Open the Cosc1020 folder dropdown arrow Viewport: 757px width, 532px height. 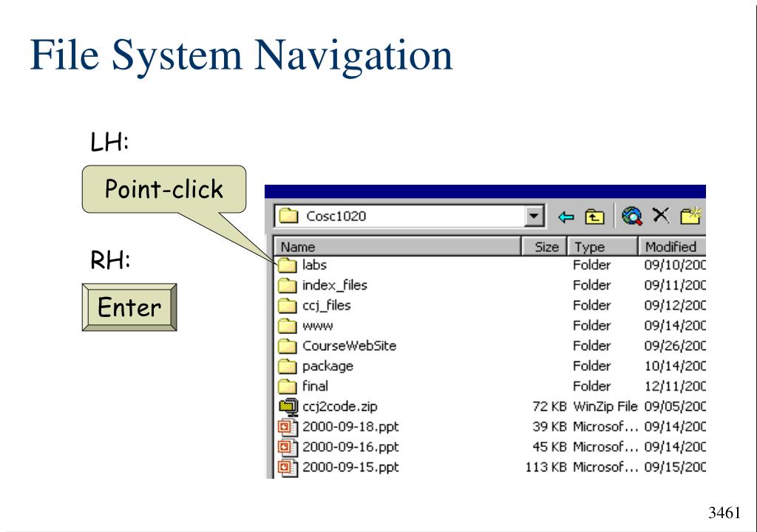534,216
